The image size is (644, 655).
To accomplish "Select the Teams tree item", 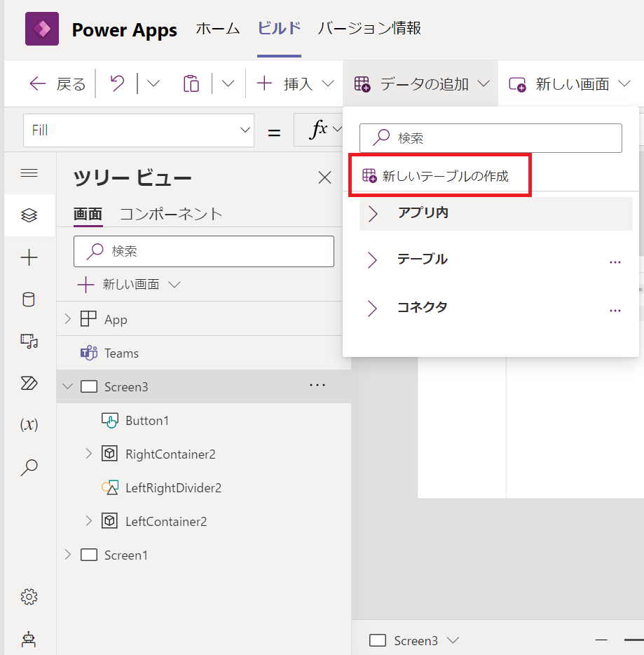I will click(121, 353).
